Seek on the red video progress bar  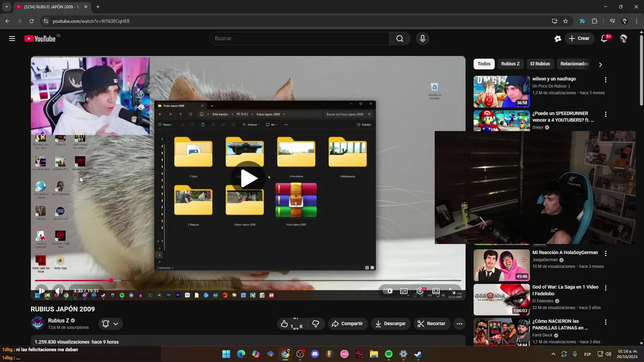pos(248,281)
